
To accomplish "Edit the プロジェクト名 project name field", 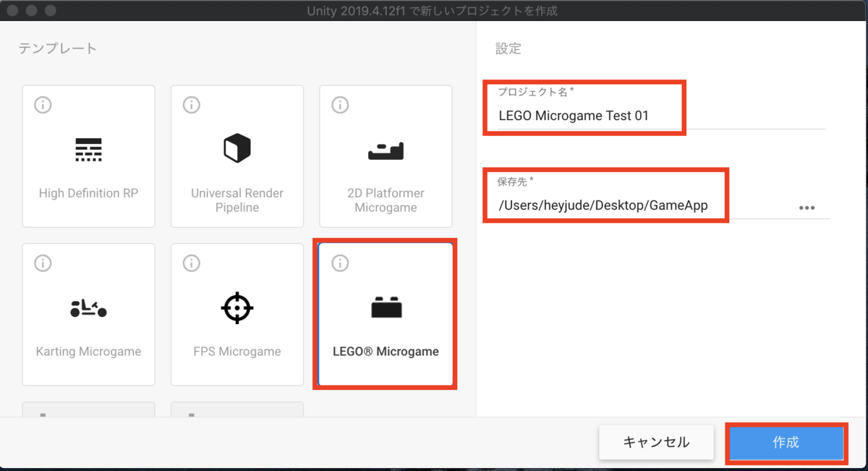I will [x=660, y=116].
